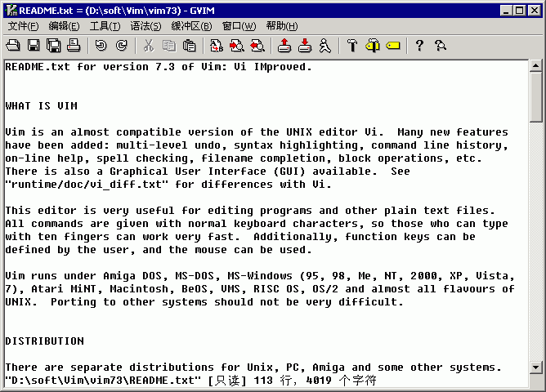
Task: Click the text 4019 个字符
Action: coord(342,381)
